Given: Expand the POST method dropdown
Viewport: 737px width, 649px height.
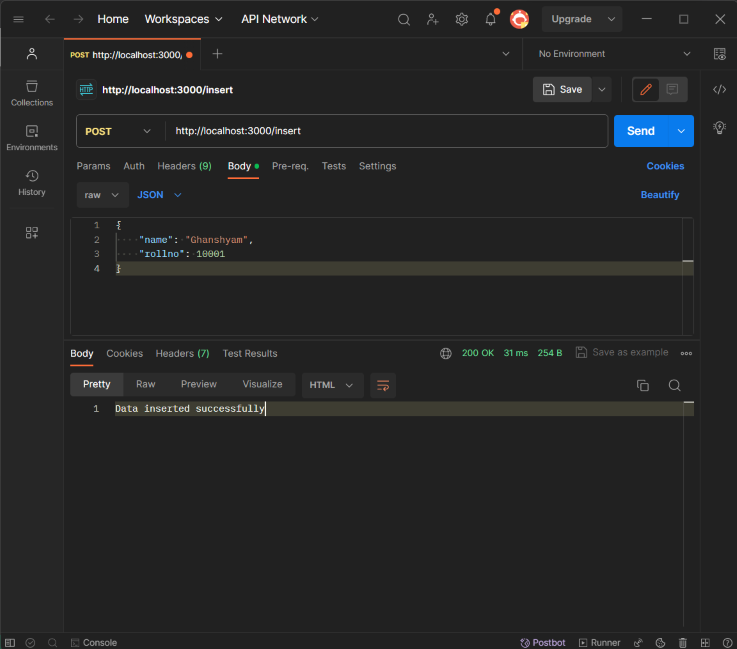Looking at the screenshot, I should tap(120, 131).
